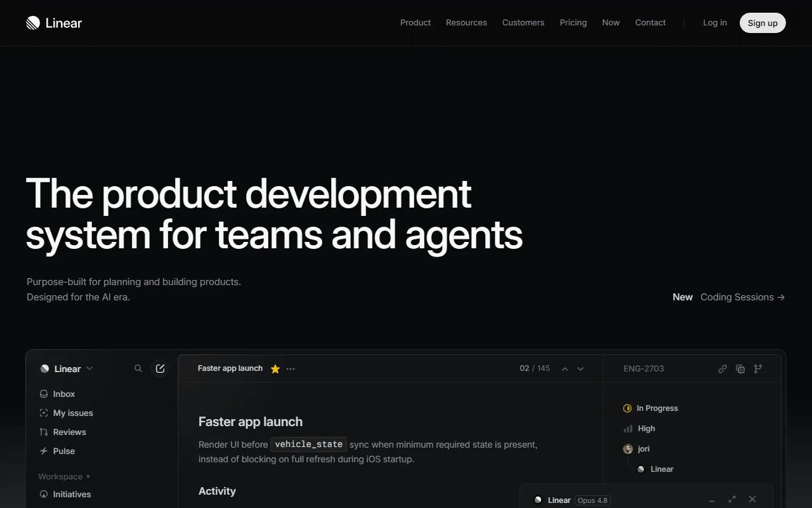Viewport: 812px width, 508px height.
Task: Click the search icon in sidebar
Action: coord(138,368)
